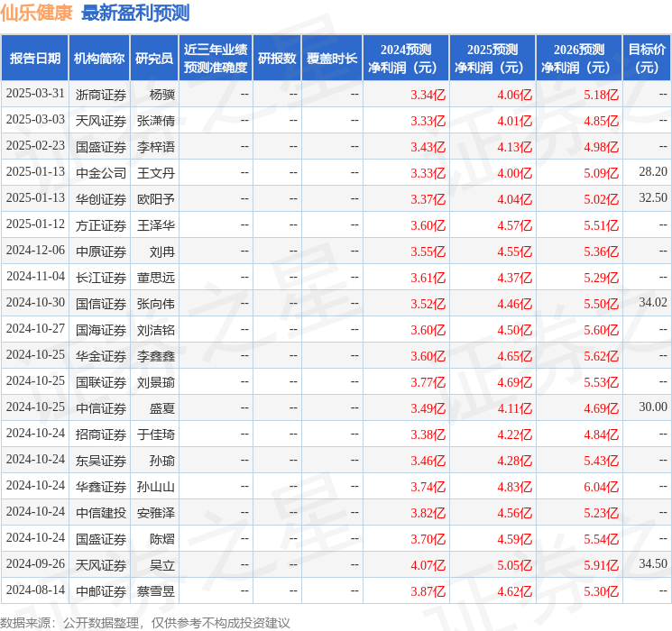Click 华创证券 institution cell

point(101,199)
